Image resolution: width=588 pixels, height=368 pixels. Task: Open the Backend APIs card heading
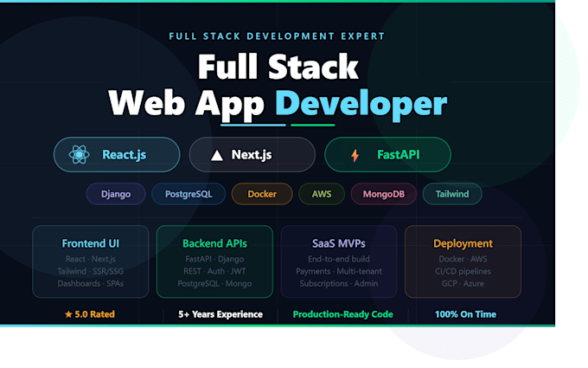tap(214, 243)
